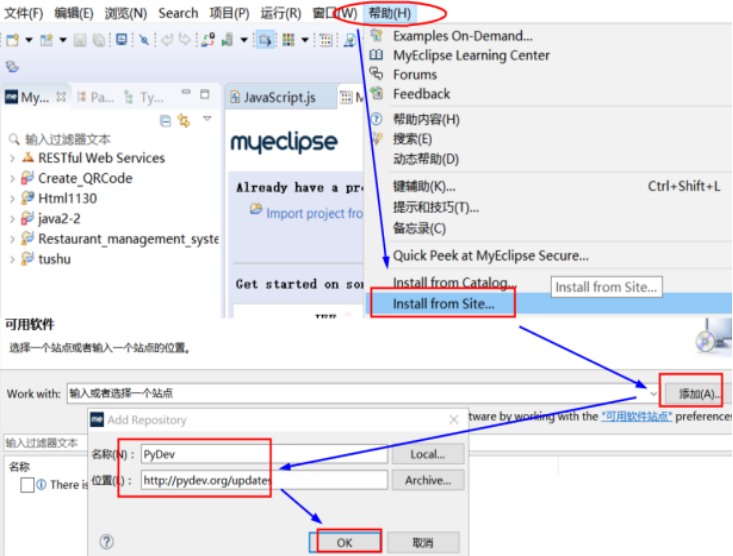Click the undo back-arrow toolbar icon

(167, 40)
